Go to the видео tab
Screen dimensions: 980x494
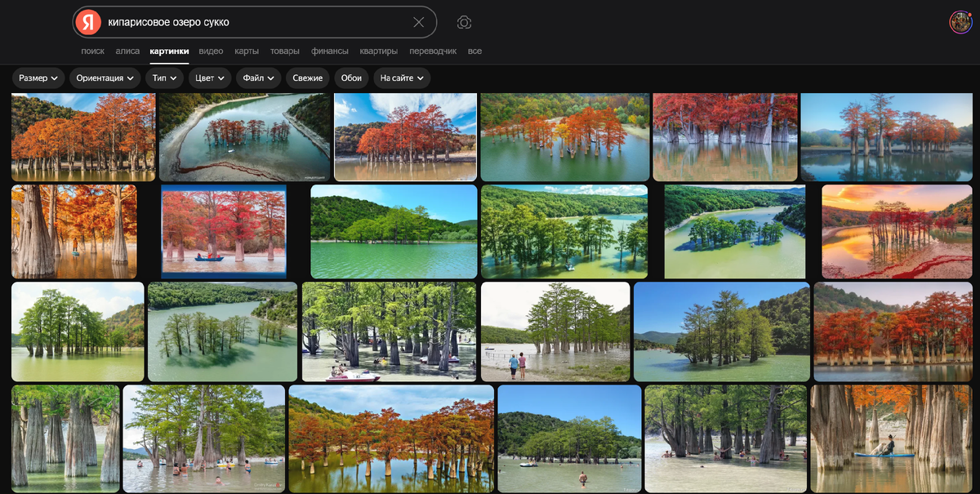click(211, 51)
